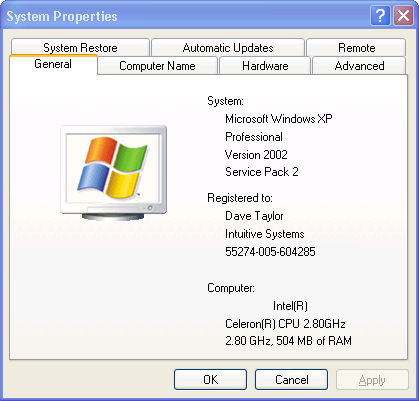Go to the Computer Name tab

point(157,65)
